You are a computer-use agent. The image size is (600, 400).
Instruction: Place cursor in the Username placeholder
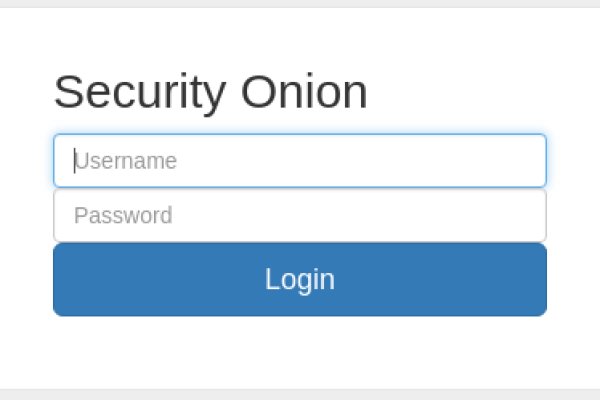tap(126, 161)
